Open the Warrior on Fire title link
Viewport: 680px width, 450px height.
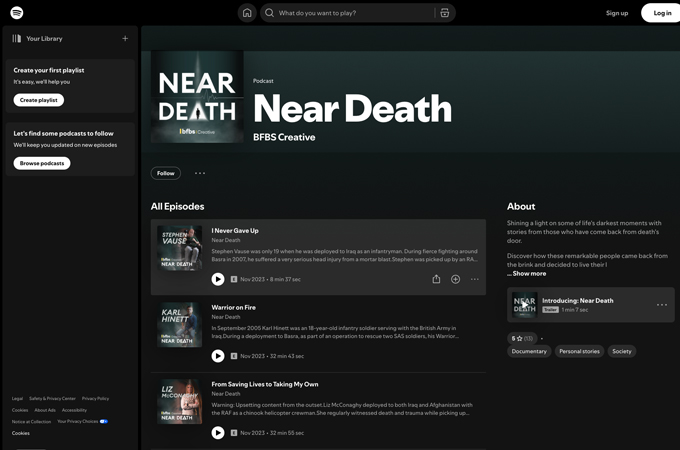pos(233,307)
